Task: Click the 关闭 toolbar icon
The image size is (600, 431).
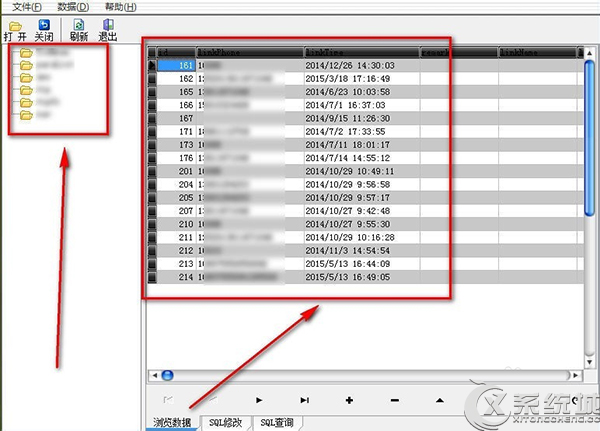Action: pos(44,31)
